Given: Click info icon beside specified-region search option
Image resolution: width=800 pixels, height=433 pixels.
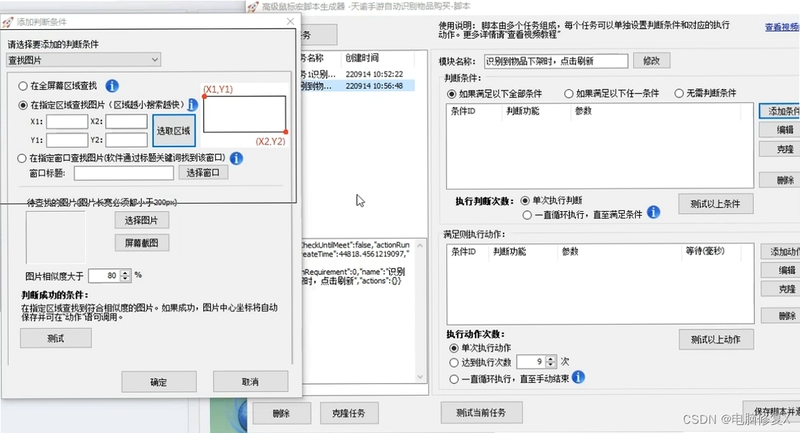Looking at the screenshot, I should coord(192,105).
